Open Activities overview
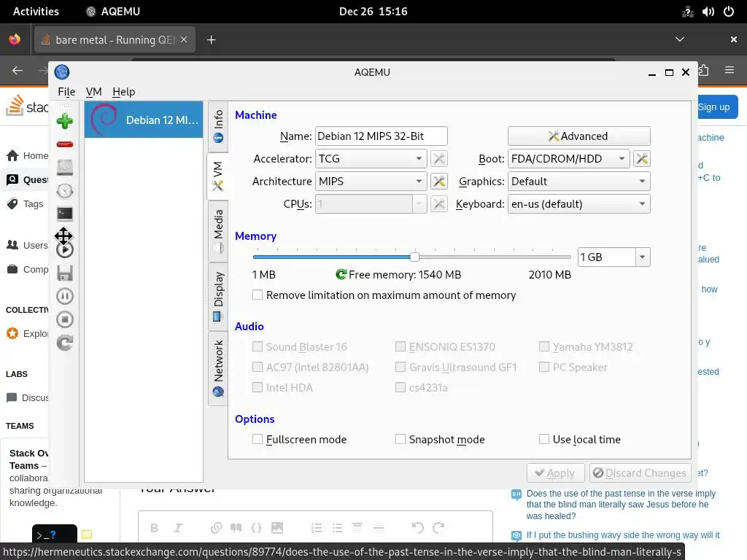The height and width of the screenshot is (560, 747). point(36,12)
